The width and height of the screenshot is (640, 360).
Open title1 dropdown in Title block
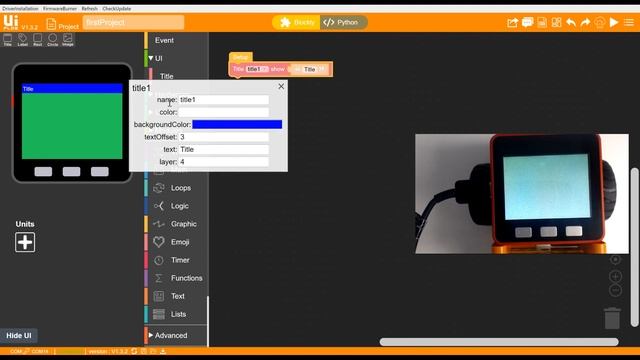(x=257, y=69)
